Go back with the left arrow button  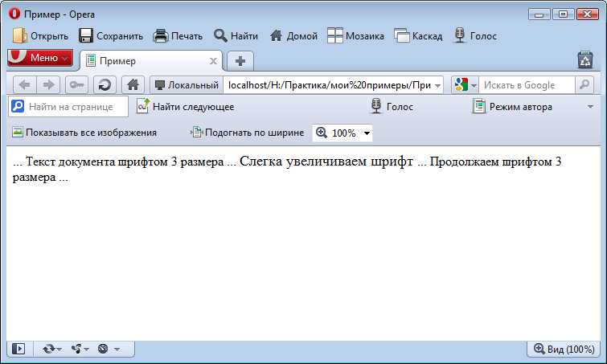point(25,84)
